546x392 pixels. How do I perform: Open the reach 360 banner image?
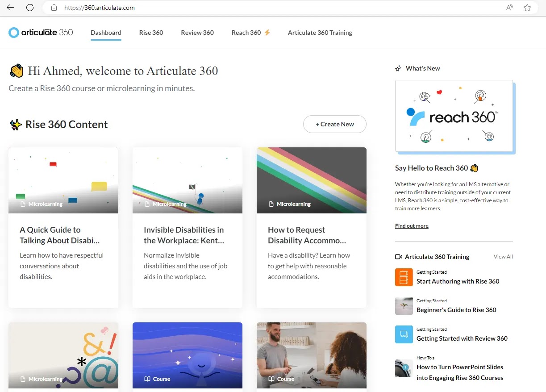(454, 116)
